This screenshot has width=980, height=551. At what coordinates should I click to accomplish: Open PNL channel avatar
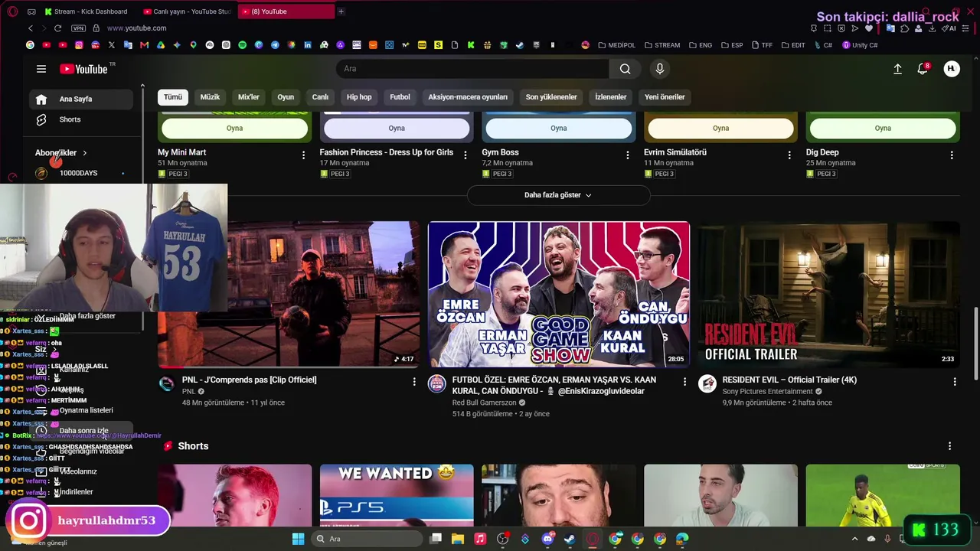[166, 383]
